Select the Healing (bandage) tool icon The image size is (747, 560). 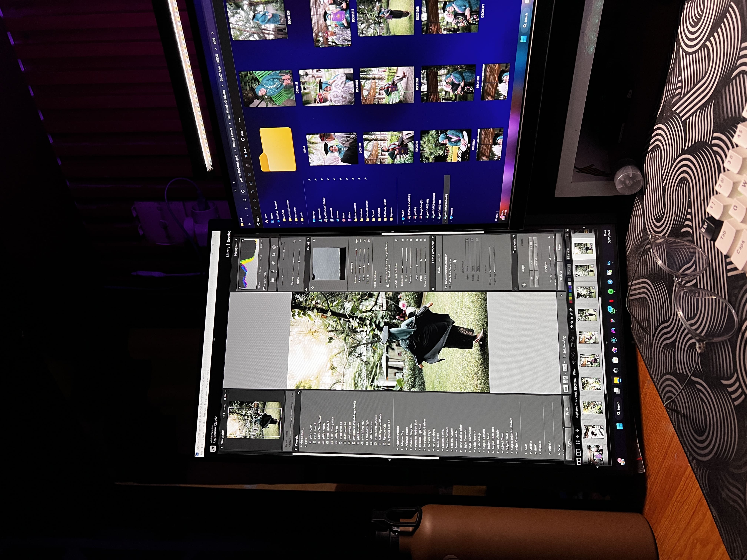click(x=273, y=263)
